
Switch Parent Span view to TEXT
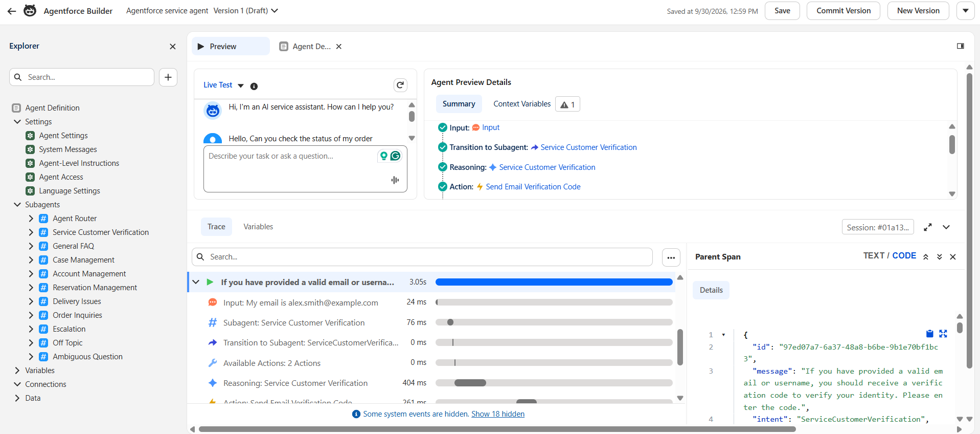873,256
